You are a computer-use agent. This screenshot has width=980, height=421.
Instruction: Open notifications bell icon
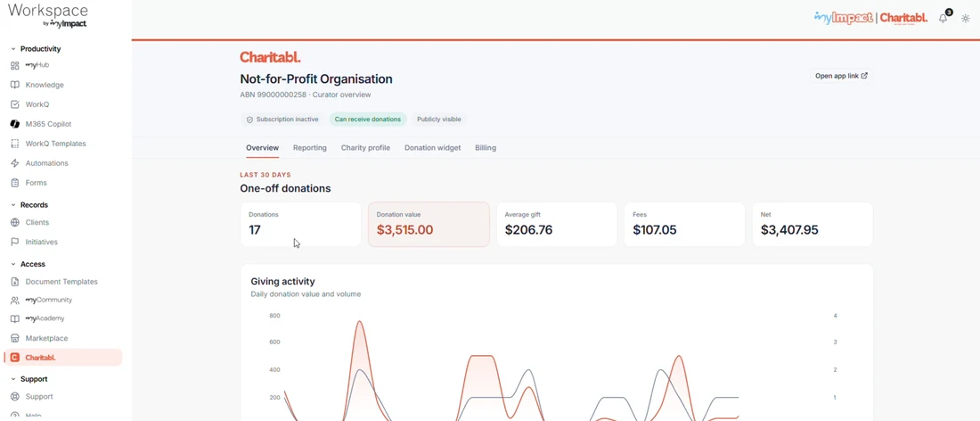coord(943,18)
